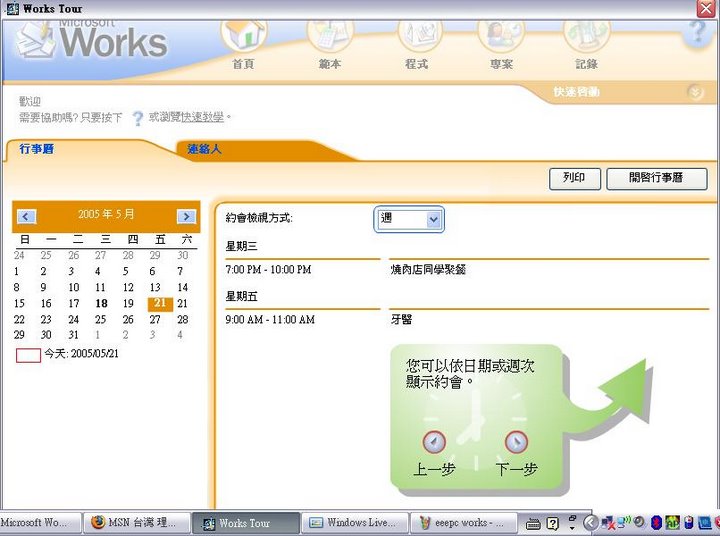
Task: Open the 記錄 history icon
Action: pyautogui.click(x=587, y=35)
